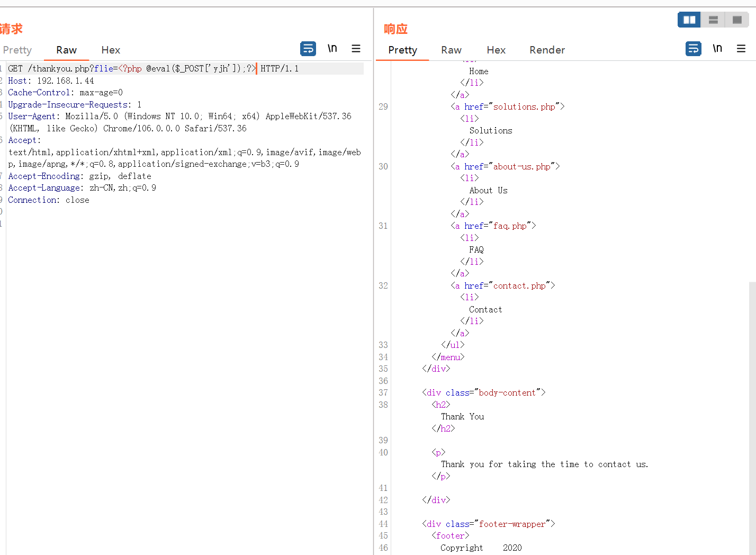Toggle word wrap icon in request panel
This screenshot has height=555, width=756.
tap(308, 49)
